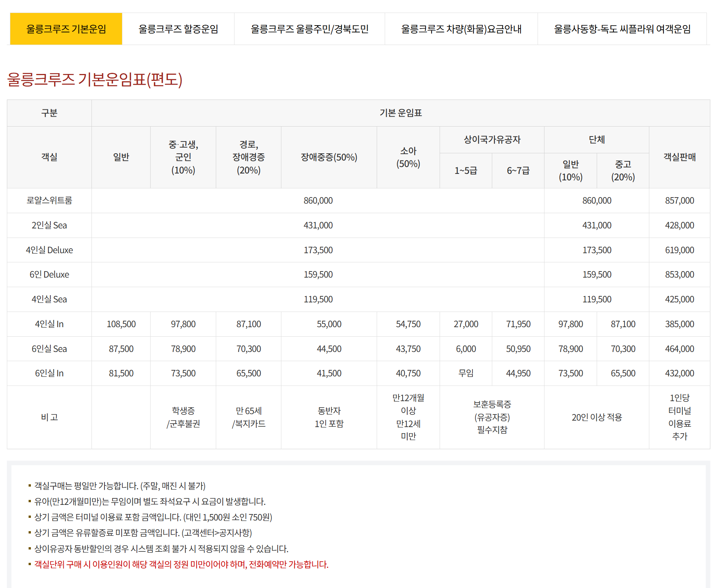
Task: Click the 동반자 1인 포함 note cell
Action: 329,417
